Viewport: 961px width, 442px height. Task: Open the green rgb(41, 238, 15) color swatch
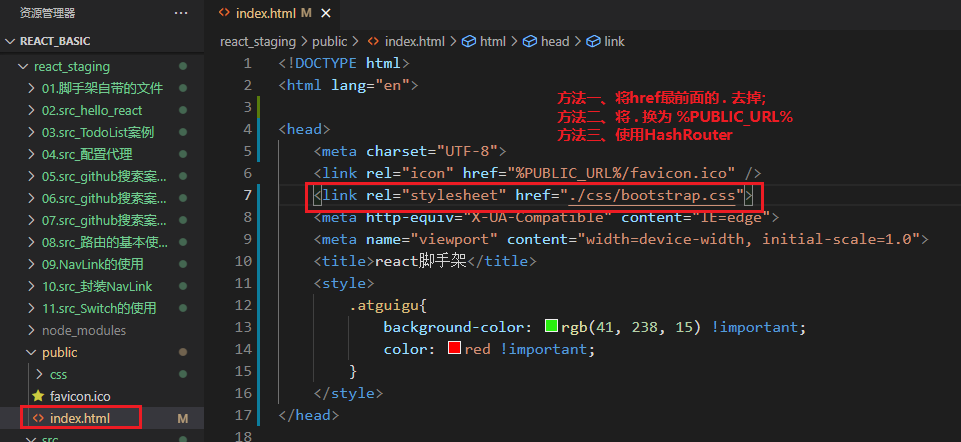[551, 326]
